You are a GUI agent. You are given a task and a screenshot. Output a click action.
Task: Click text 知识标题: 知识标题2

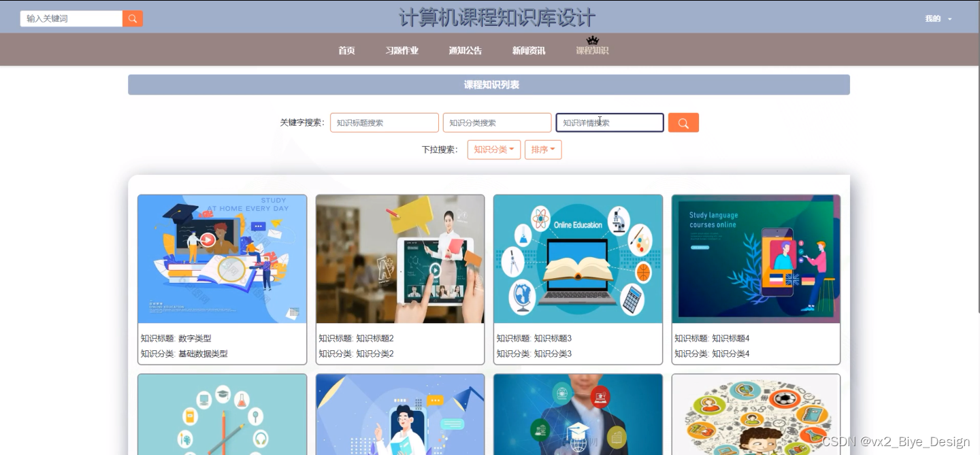[x=357, y=338]
